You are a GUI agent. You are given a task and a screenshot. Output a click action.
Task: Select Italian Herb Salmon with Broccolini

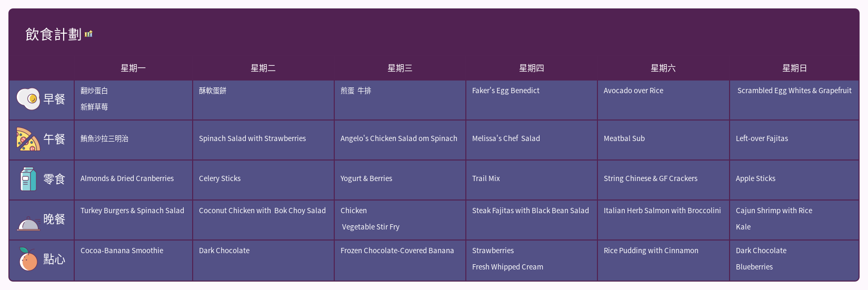click(662, 211)
